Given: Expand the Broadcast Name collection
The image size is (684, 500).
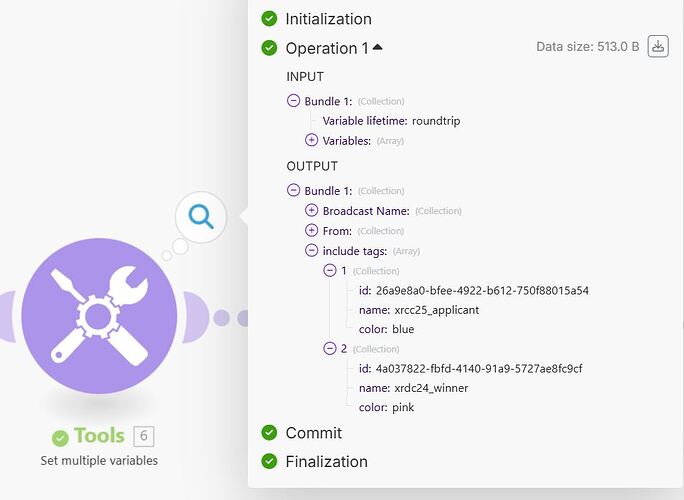Looking at the screenshot, I should [x=311, y=210].
